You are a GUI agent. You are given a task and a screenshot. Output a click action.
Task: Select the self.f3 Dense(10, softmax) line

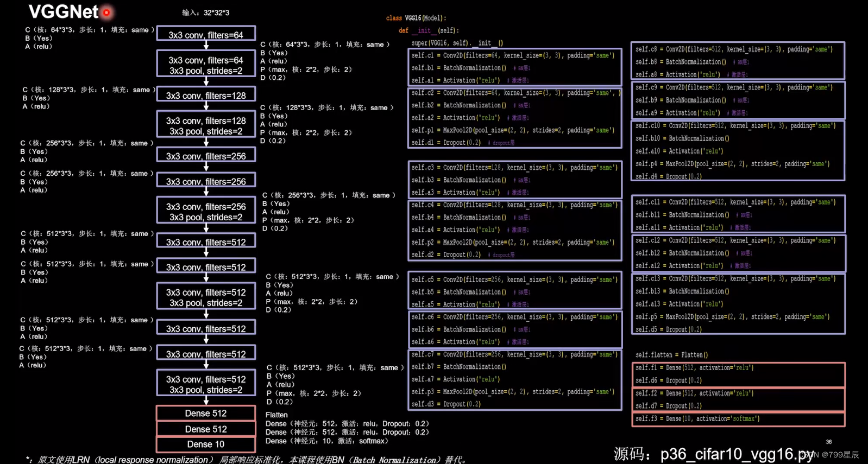(697, 419)
